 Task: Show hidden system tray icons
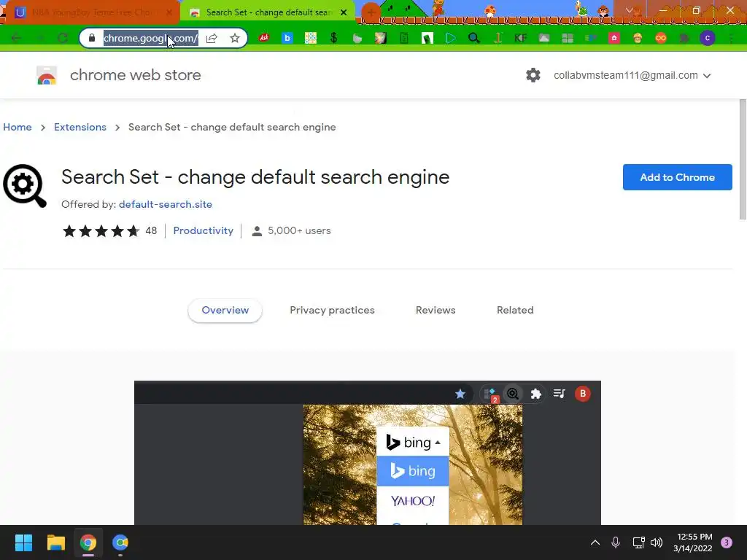point(595,542)
